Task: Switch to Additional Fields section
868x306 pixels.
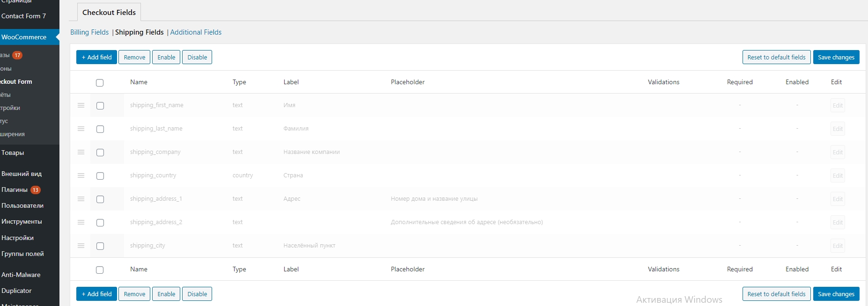Action: [x=196, y=32]
